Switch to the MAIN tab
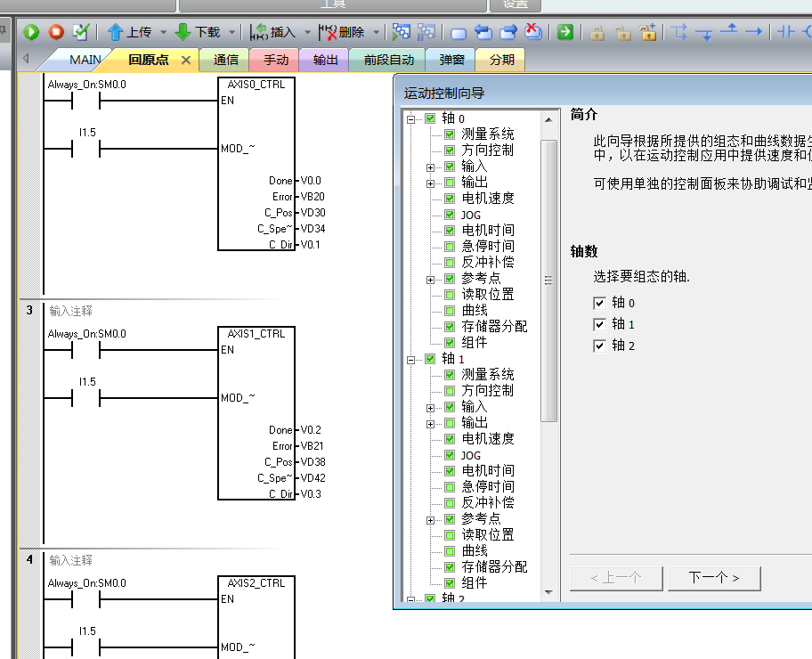The image size is (812, 659). point(85,61)
